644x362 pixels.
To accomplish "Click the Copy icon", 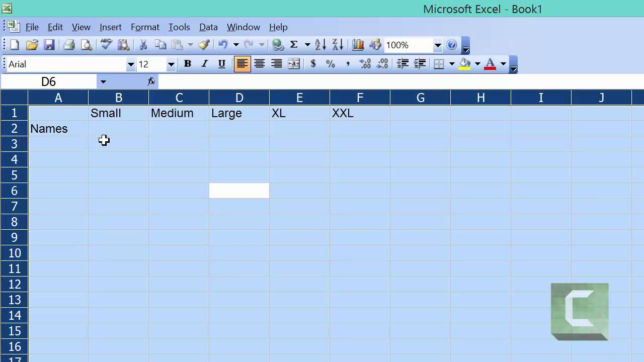I will pyautogui.click(x=160, y=45).
